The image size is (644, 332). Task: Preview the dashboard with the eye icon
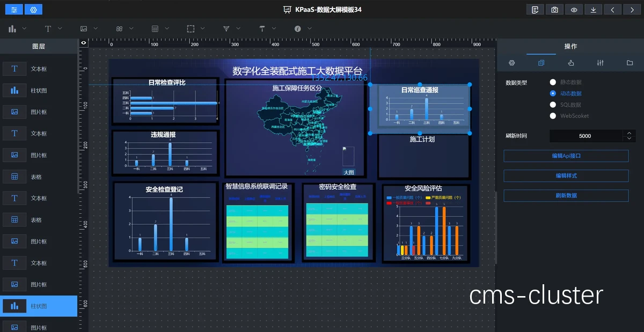click(x=574, y=10)
